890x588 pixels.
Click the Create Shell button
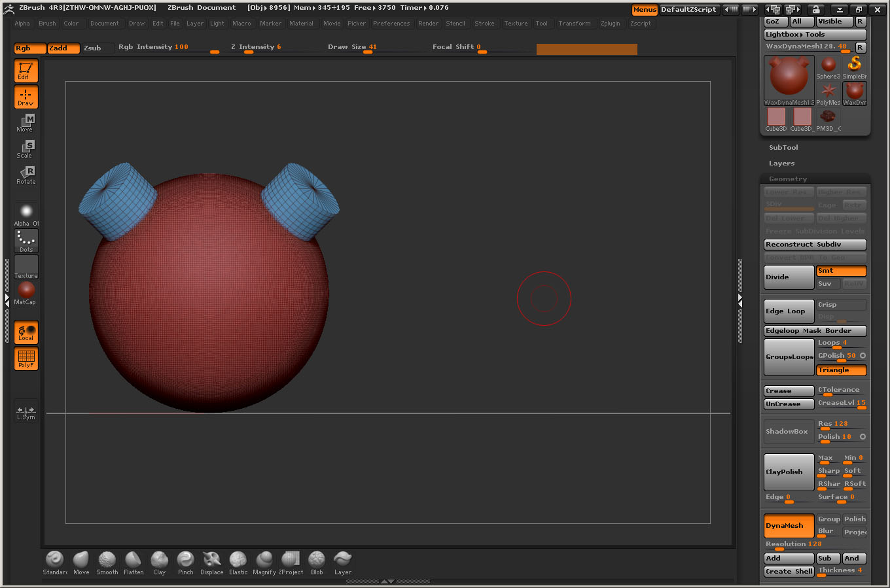coord(789,572)
